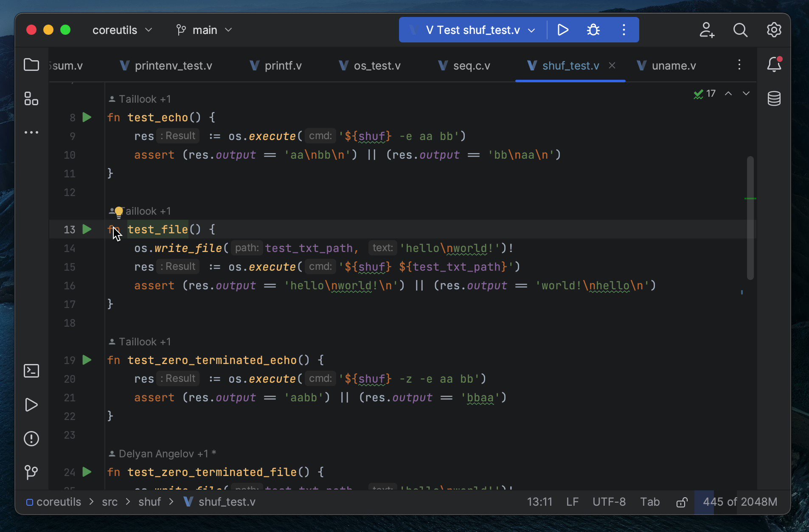Open the main branch menu
This screenshot has width=809, height=532.
coord(204,30)
